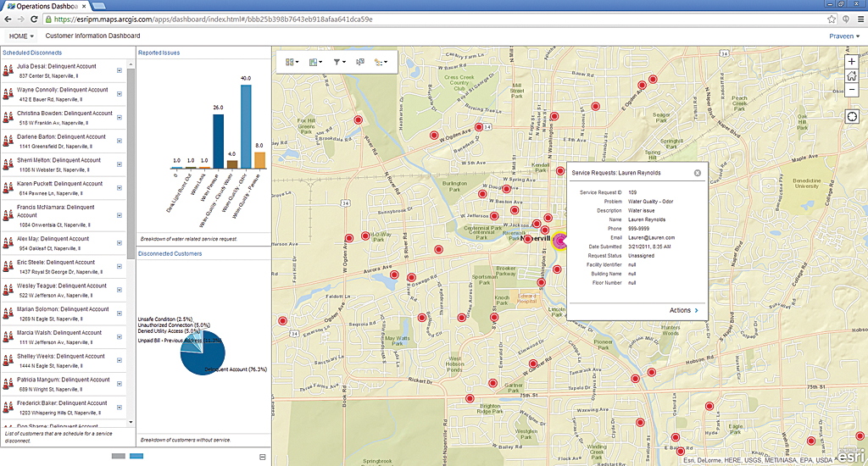Open Actions in the service request popup
The image size is (868, 466).
pyautogui.click(x=684, y=310)
